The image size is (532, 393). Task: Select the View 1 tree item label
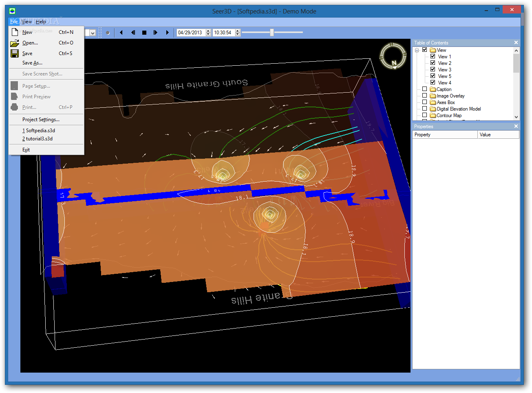tap(445, 57)
